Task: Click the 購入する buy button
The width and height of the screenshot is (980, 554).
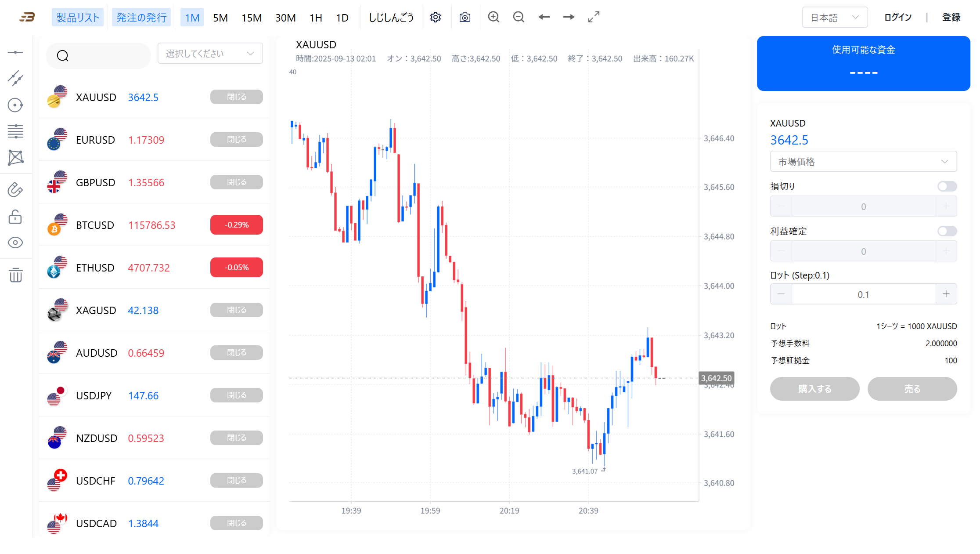Action: click(x=814, y=389)
